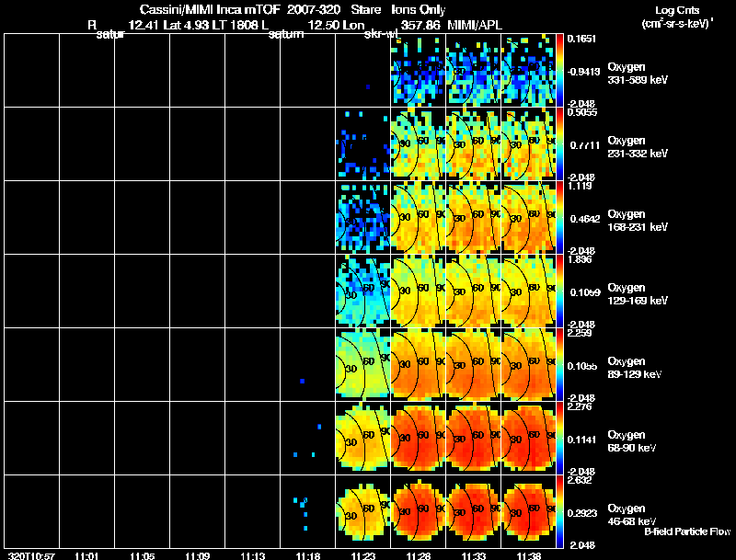Click the '0.2923' color scale value
The width and height of the screenshot is (736, 560).
coord(582,513)
